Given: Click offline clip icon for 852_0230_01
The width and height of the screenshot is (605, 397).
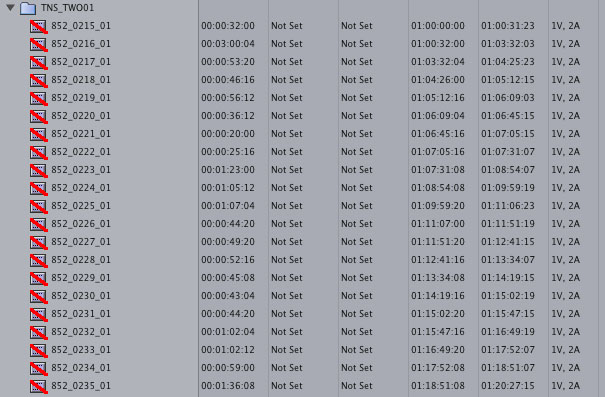Looking at the screenshot, I should pos(39,296).
